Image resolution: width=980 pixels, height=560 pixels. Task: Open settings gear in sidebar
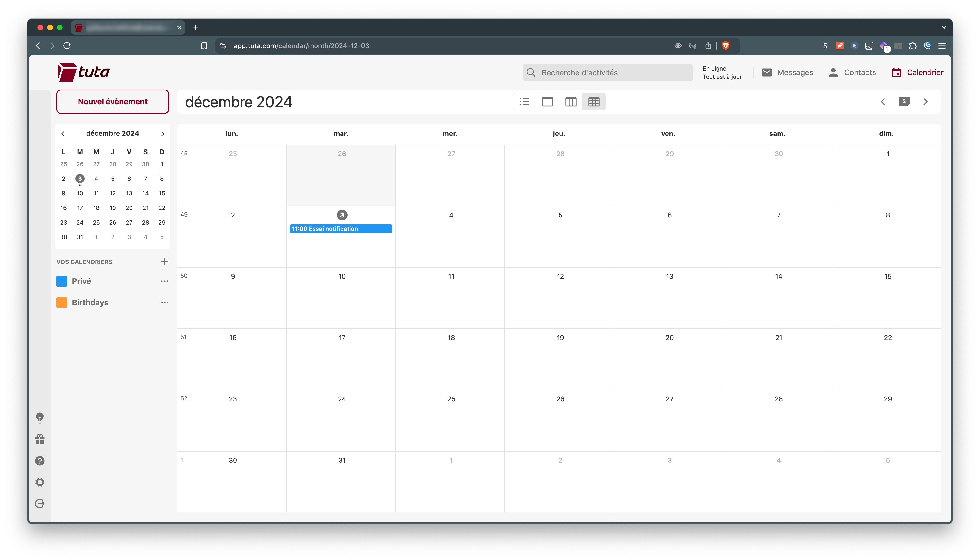(40, 482)
